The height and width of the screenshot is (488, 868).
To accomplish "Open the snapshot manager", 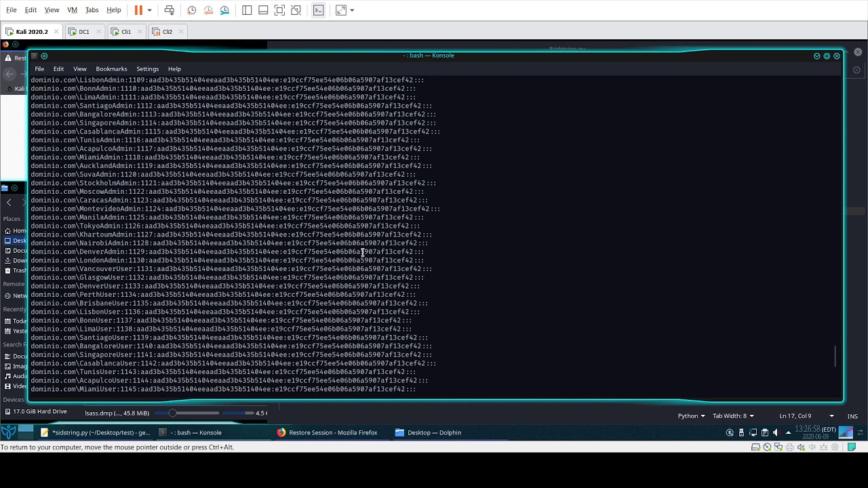I will [224, 10].
